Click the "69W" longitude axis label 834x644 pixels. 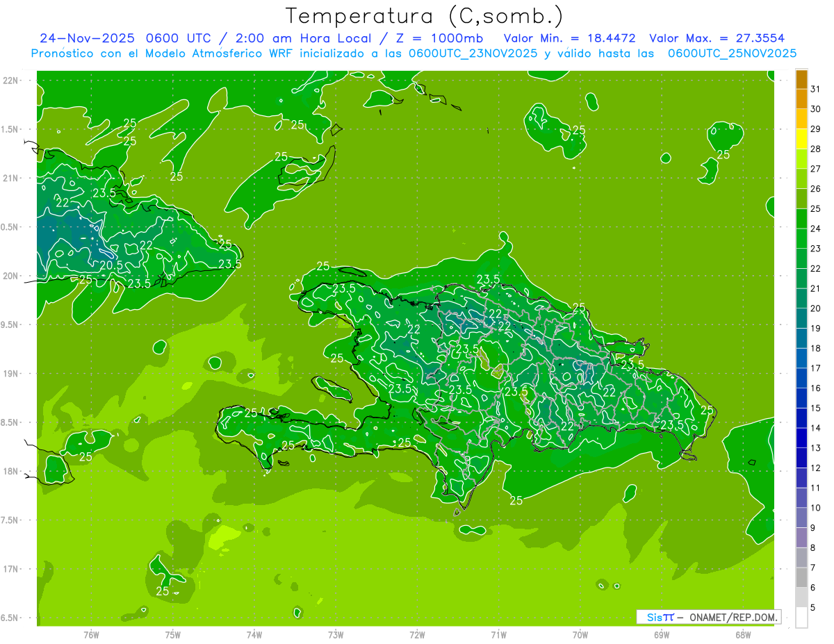click(x=662, y=635)
